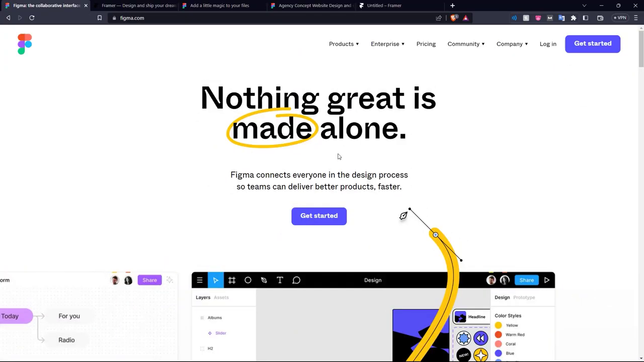This screenshot has height=362, width=644.
Task: Open the Community dropdown
Action: pos(466,44)
